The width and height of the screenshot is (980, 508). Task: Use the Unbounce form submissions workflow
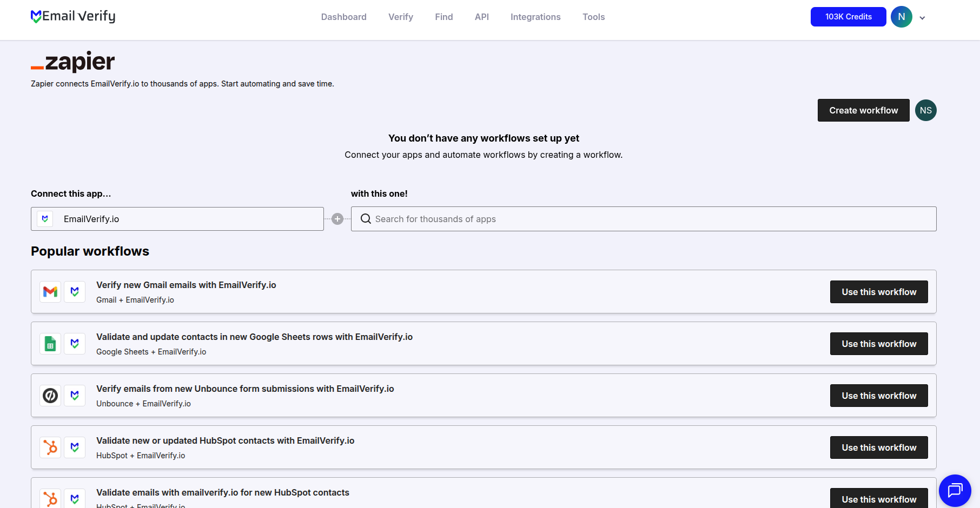879,396
